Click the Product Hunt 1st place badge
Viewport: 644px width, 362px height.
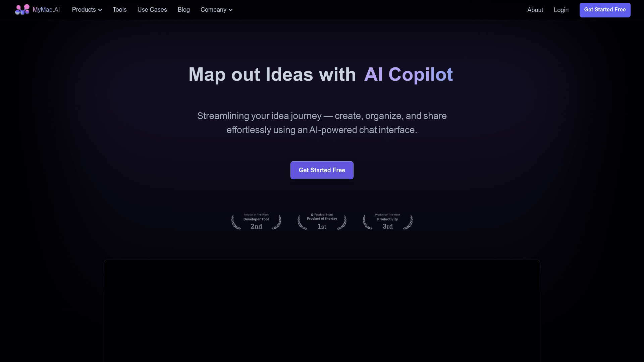point(322,221)
